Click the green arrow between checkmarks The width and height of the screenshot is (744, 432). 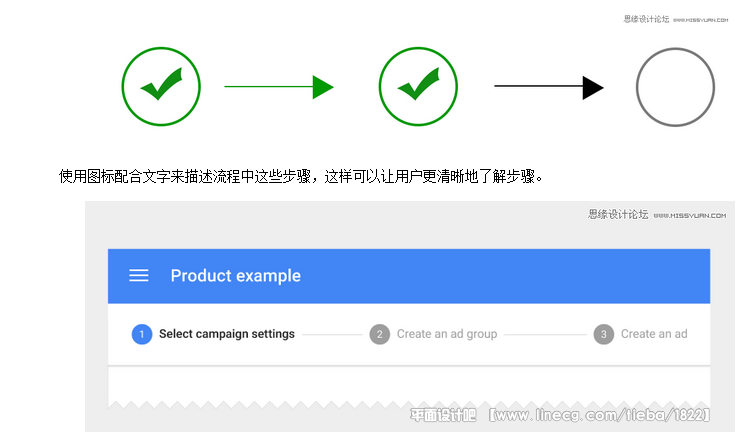coord(279,86)
